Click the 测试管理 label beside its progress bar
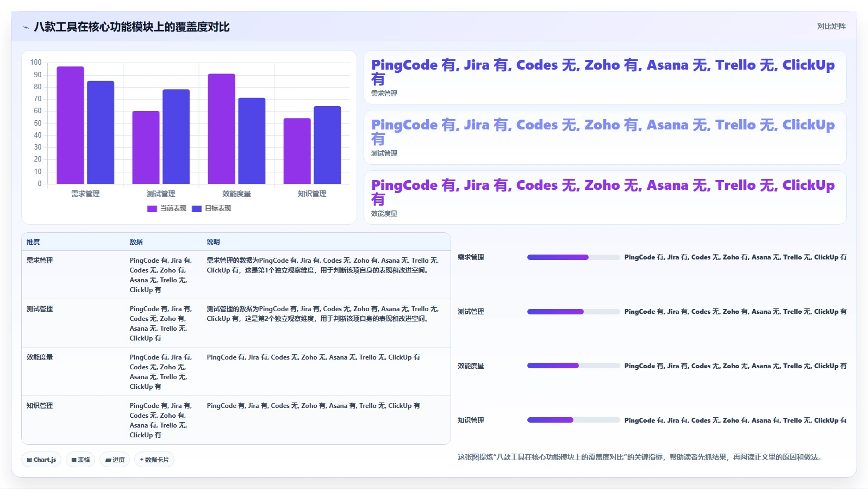This screenshot has height=489, width=868. click(x=471, y=312)
